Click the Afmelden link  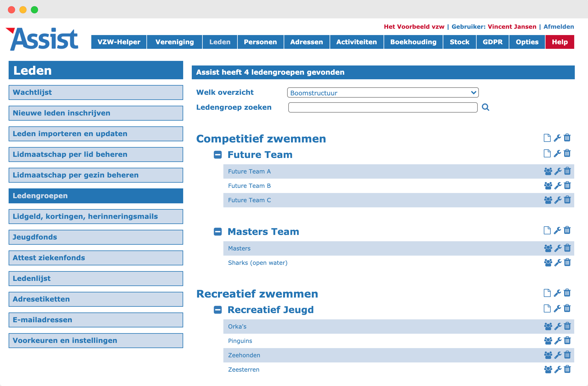click(x=559, y=27)
